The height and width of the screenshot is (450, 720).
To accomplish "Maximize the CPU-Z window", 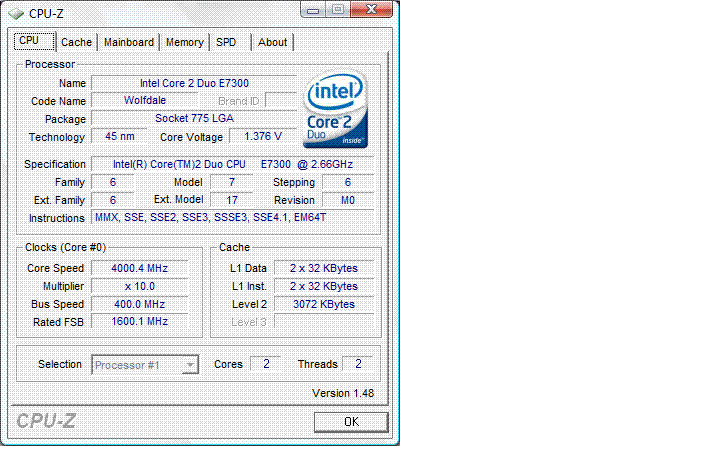I will click(x=338, y=10).
